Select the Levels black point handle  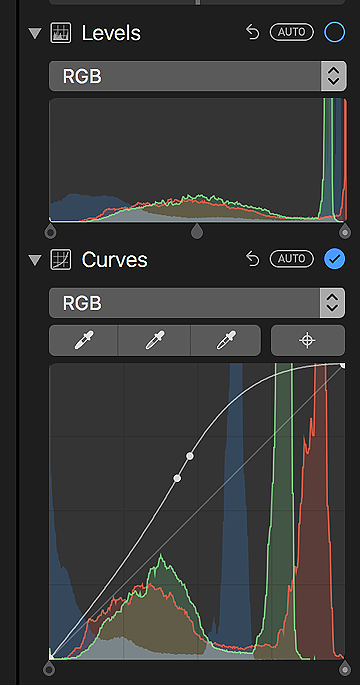click(x=51, y=232)
